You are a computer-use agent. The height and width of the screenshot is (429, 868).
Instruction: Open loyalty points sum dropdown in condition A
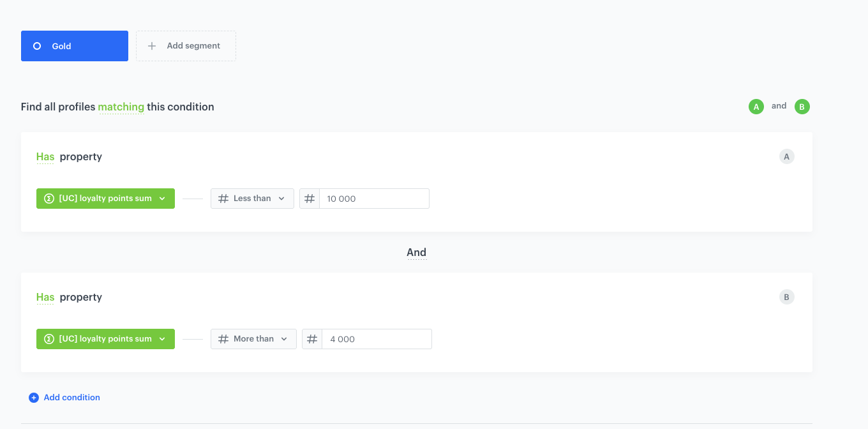[x=105, y=199]
